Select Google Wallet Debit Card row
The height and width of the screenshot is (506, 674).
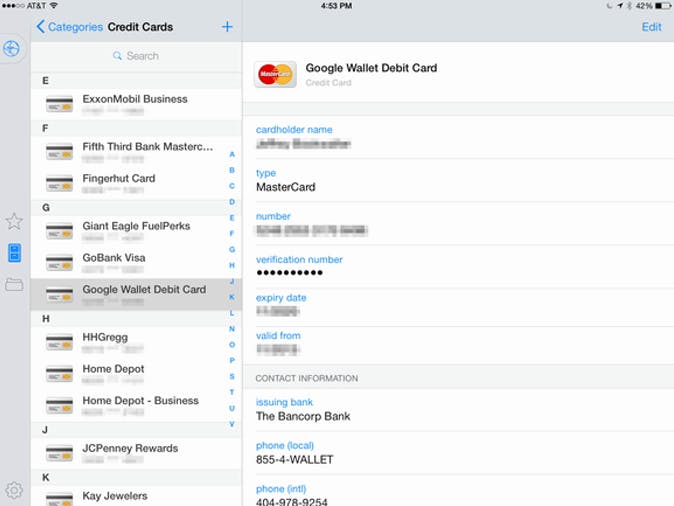pyautogui.click(x=136, y=294)
